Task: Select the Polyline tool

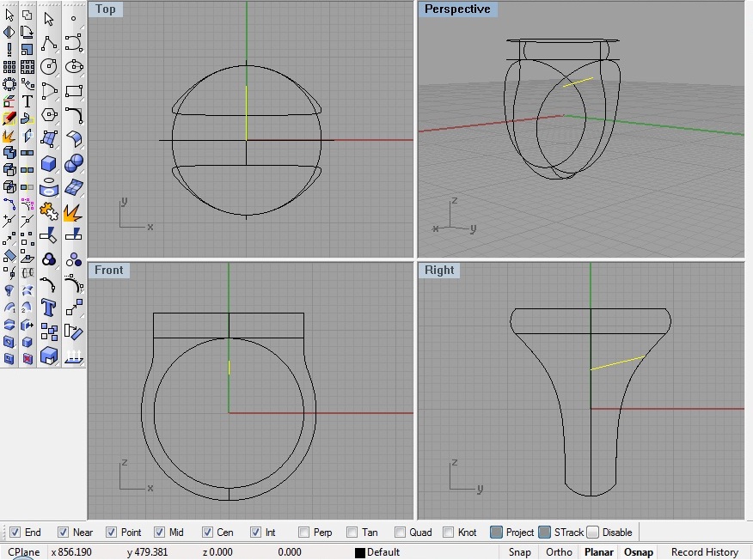Action: point(48,44)
